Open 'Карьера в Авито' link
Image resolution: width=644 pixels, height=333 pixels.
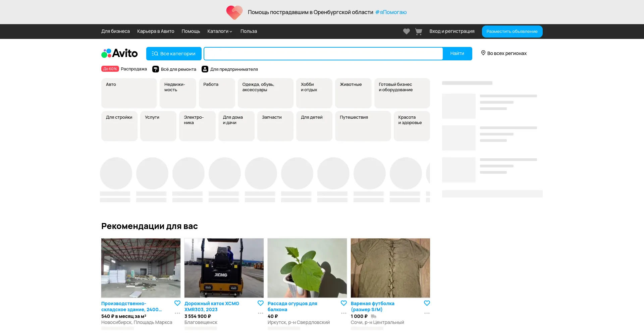pos(156,31)
